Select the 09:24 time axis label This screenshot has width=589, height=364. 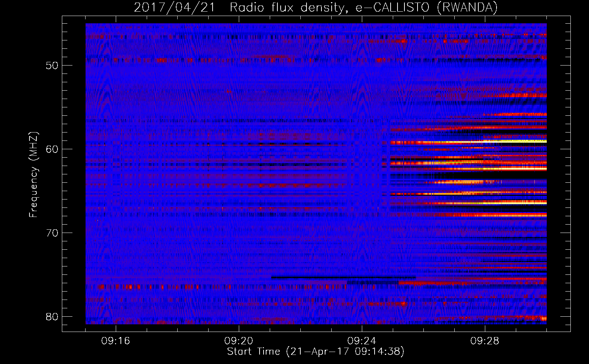point(362,341)
